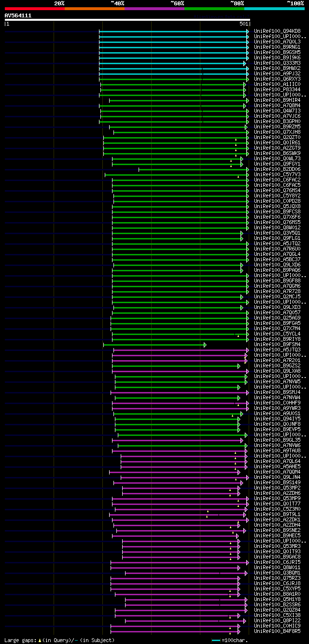Viewport: 309px width, 644px height.
Task: Select the UniRef100_B8A1R0 label
Action: tap(277, 594)
